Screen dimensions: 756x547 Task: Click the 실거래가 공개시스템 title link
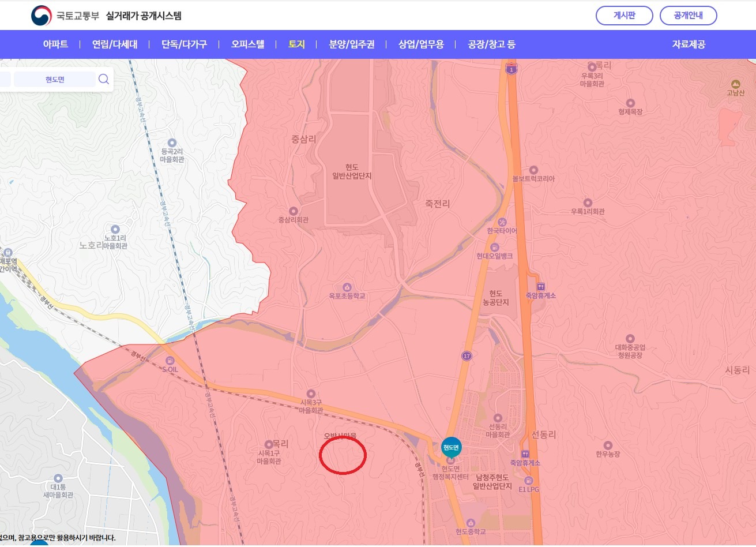(144, 16)
